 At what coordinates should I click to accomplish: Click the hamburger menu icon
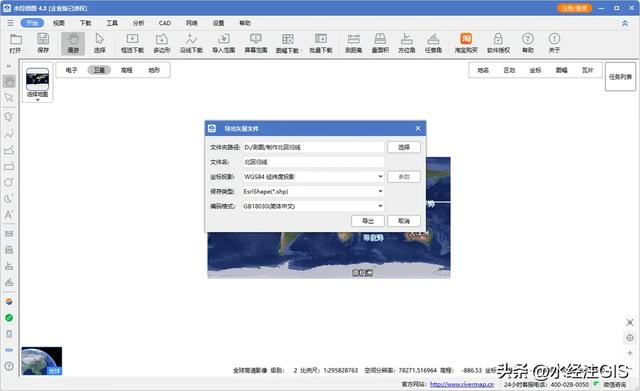pyautogui.click(x=11, y=23)
